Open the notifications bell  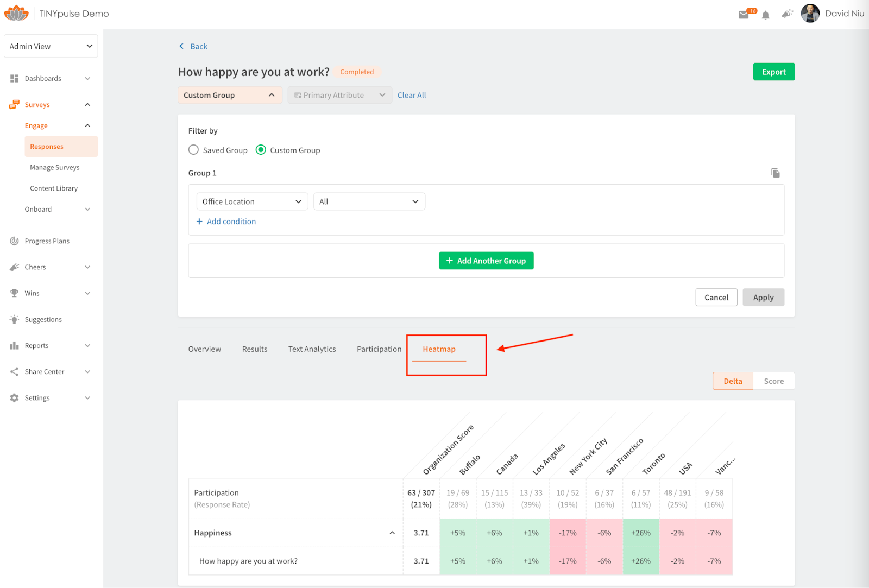click(765, 15)
